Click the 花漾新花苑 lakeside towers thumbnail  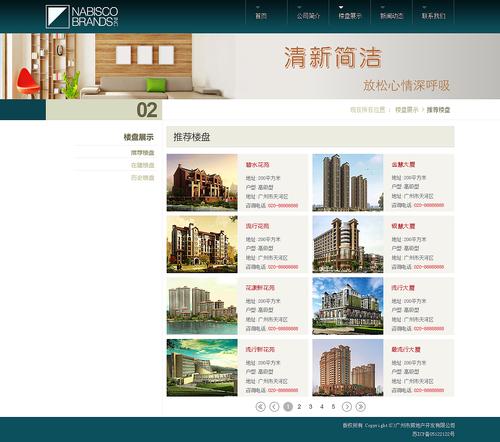[202, 306]
